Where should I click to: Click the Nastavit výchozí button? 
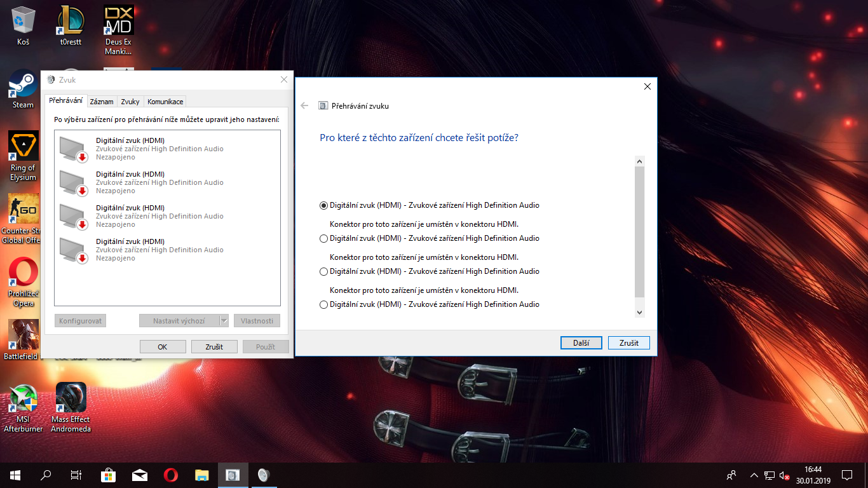(179, 321)
